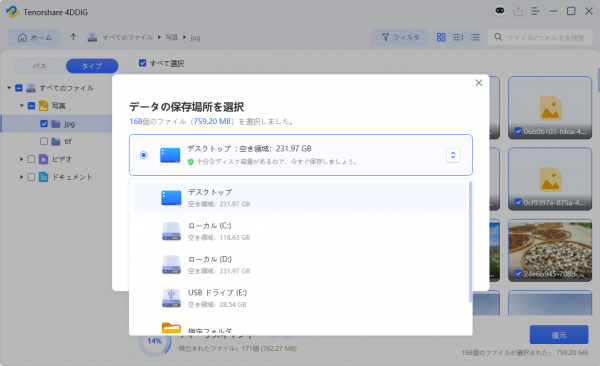Open the hamburger menu icon in the title bar
The height and width of the screenshot is (366, 600).
[535, 11]
